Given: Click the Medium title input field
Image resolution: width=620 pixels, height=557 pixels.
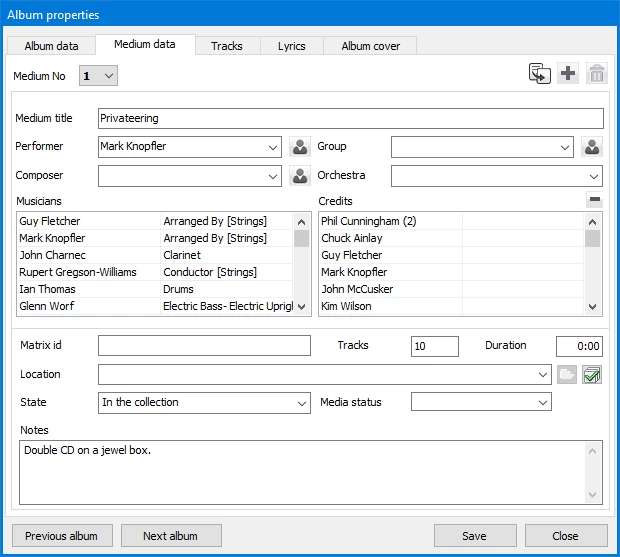Looking at the screenshot, I should pos(351,118).
